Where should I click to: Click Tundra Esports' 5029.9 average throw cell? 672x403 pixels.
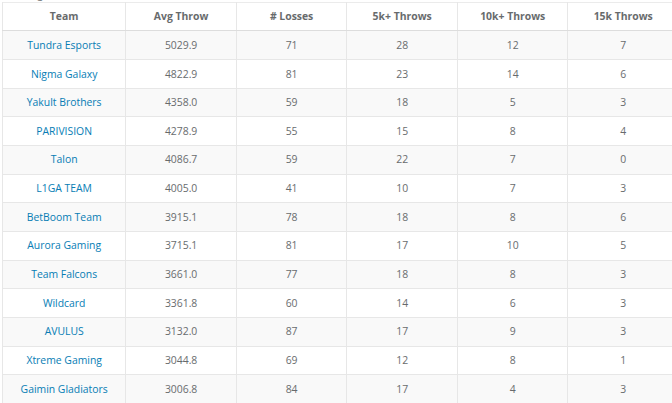point(181,45)
